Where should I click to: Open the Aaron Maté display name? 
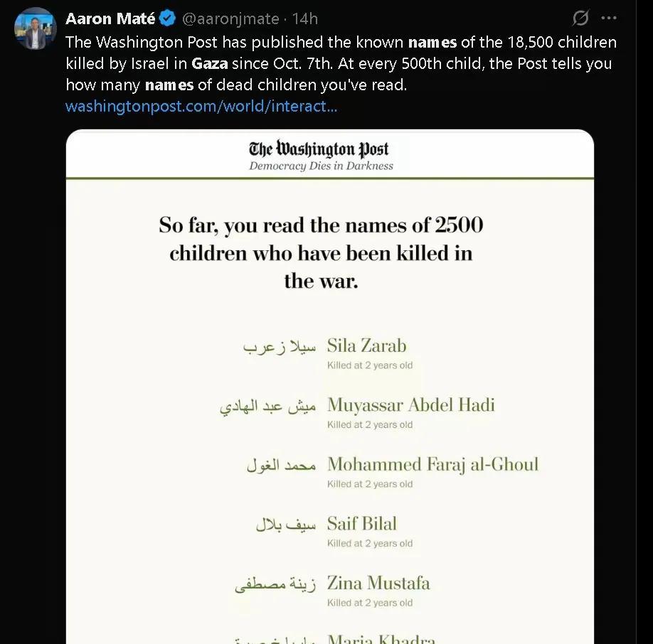click(x=110, y=18)
